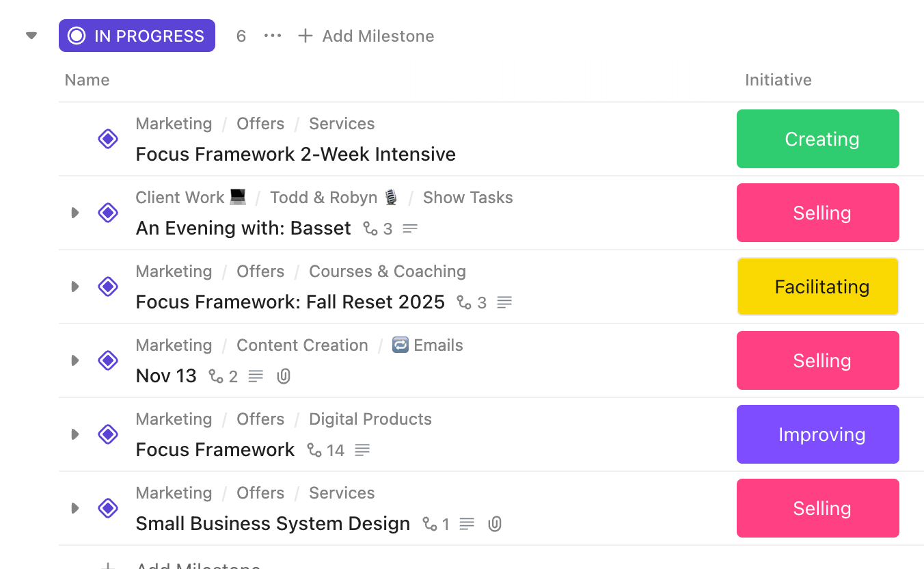
Task: Click the Initiative column header
Action: pyautogui.click(x=778, y=80)
